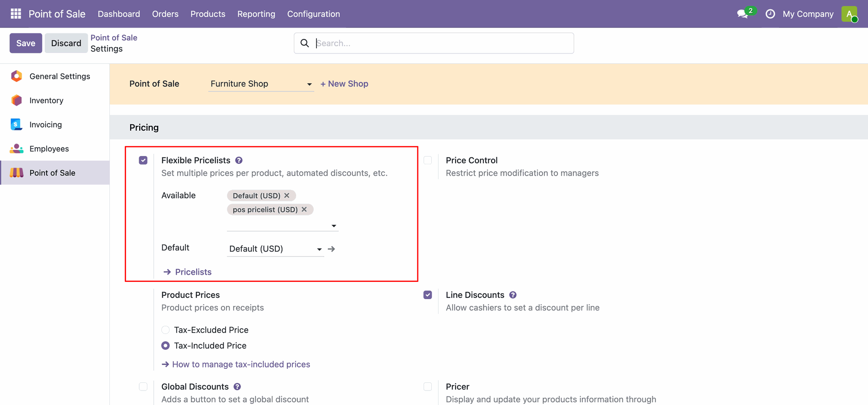Screen dimensions: 868x405
Task: Open the Orders menu
Action: pyautogui.click(x=165, y=14)
